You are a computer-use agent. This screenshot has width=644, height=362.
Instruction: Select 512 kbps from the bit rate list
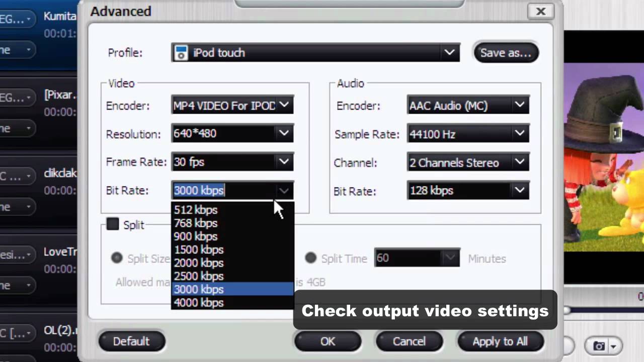[232, 210]
